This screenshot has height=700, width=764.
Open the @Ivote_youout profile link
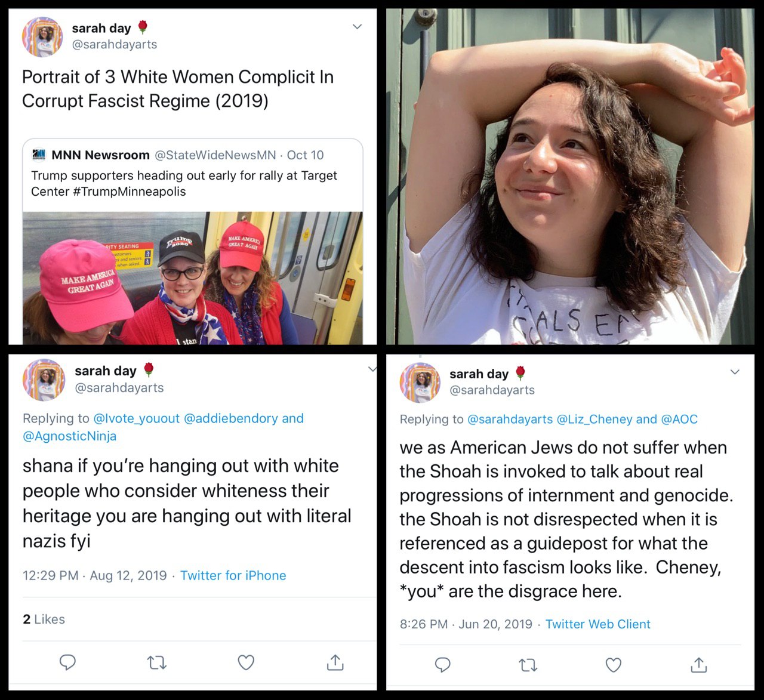tap(137, 418)
